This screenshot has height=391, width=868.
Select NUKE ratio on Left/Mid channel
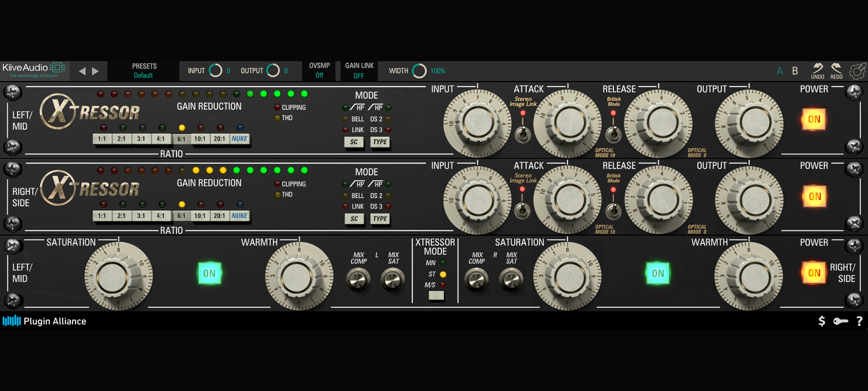239,139
